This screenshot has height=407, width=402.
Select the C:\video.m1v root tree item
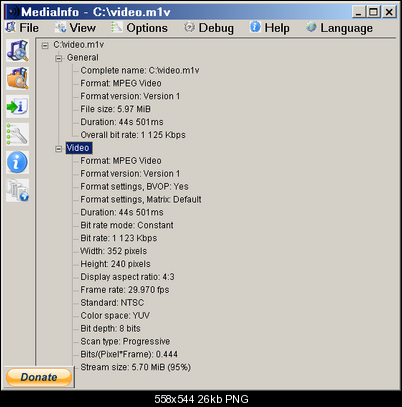(79, 45)
